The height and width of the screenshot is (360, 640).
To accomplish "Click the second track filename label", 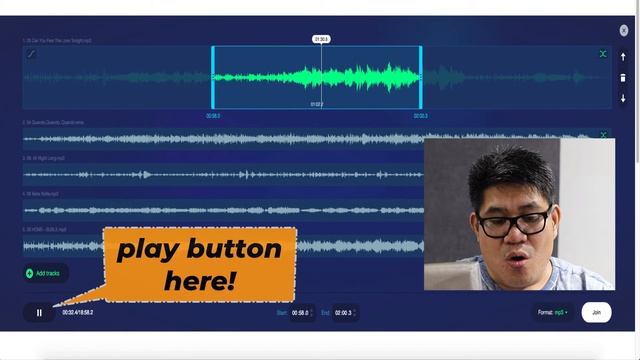I will tap(53, 122).
